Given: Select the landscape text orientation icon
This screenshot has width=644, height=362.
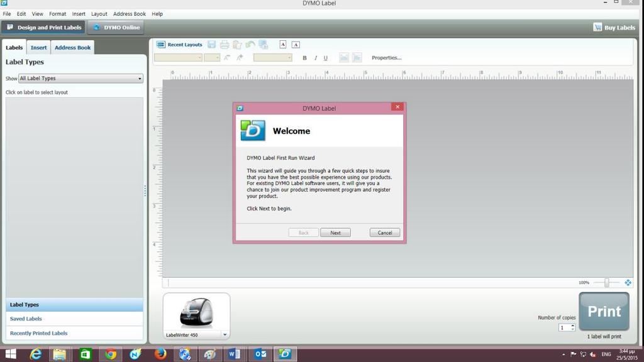Looking at the screenshot, I should pyautogui.click(x=296, y=45).
